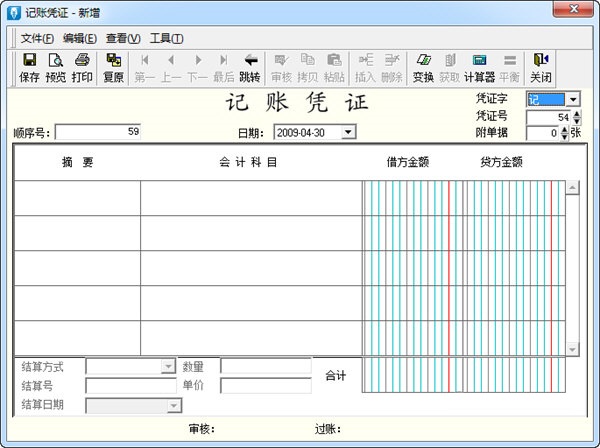Click table scrollbar up arrow
Image resolution: width=600 pixels, height=448 pixels.
pyautogui.click(x=572, y=187)
